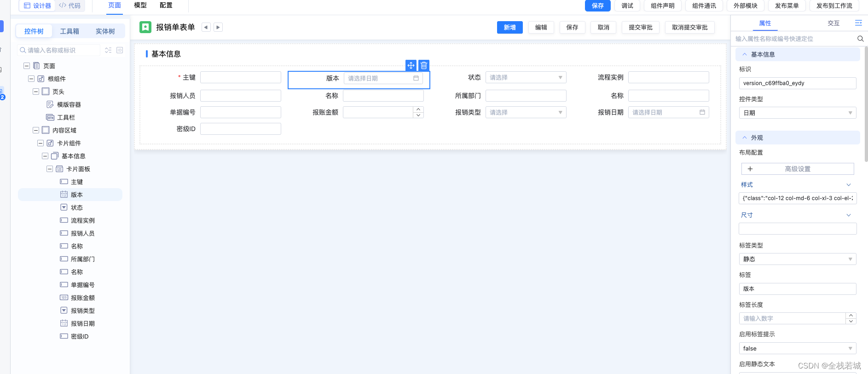Open the 报销类型 select dropdown in form
Image resolution: width=868 pixels, height=374 pixels.
(526, 112)
